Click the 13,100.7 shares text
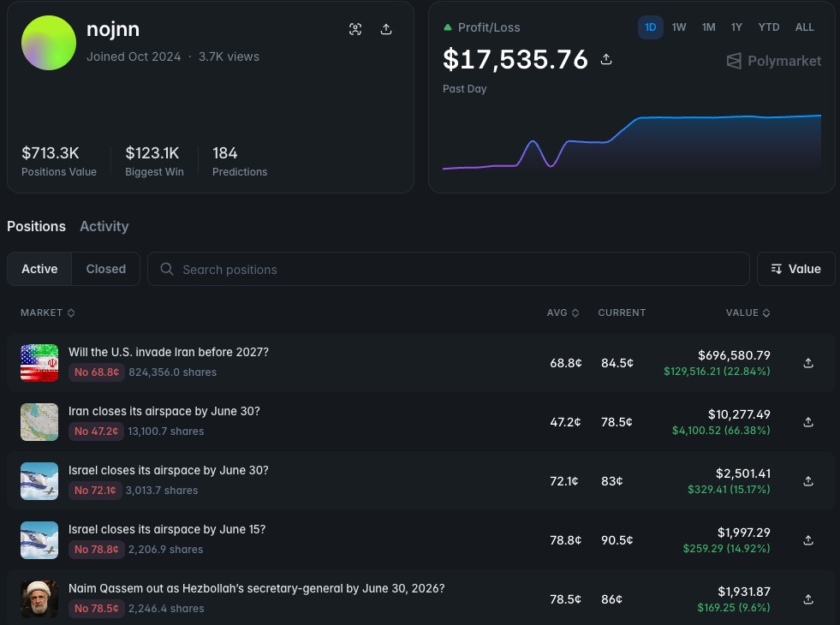The image size is (840, 625). pyautogui.click(x=165, y=432)
